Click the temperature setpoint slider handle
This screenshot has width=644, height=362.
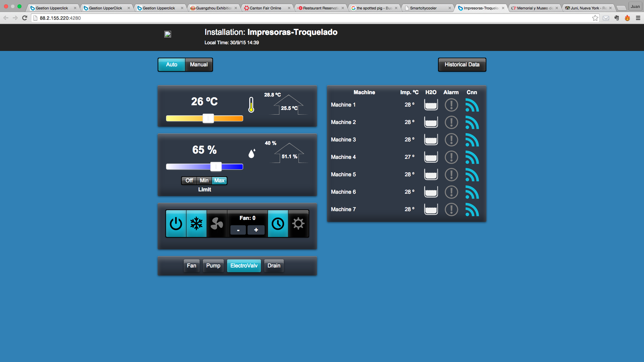pos(208,118)
